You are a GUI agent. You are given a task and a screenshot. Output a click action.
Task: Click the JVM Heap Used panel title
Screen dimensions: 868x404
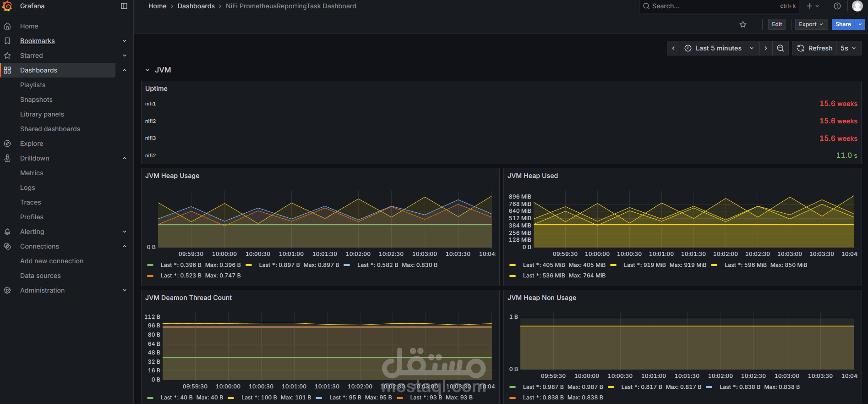coord(533,176)
